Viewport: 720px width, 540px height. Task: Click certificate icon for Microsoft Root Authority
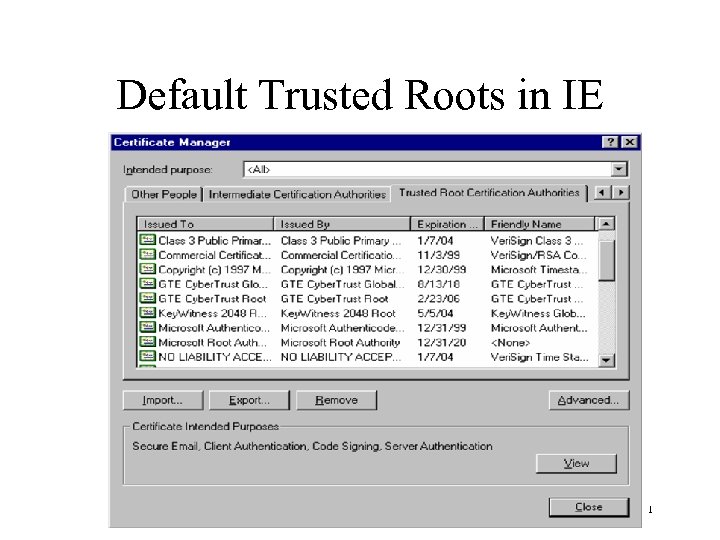[x=147, y=343]
